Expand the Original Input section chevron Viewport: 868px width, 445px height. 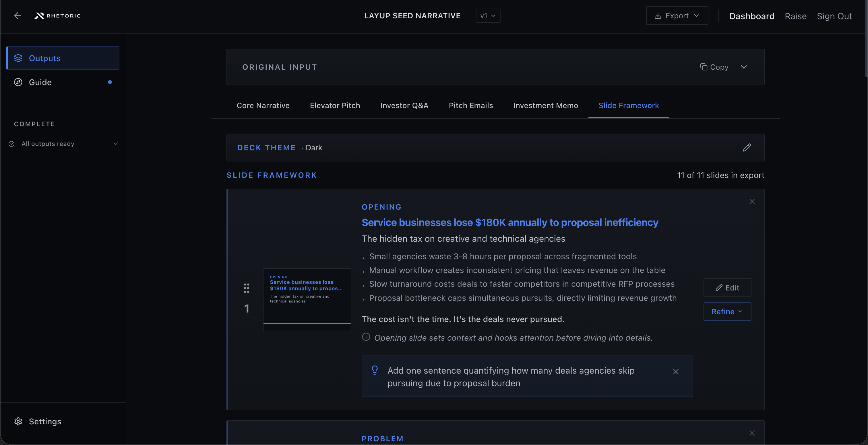pos(744,67)
